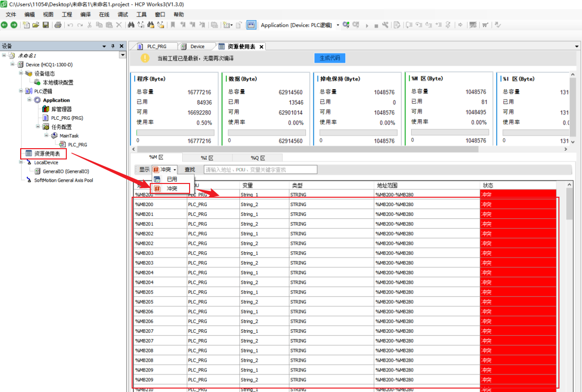Screen dimensions: 582x392
Task: Click the Login gear icon beside Application selector
Action: [346, 25]
